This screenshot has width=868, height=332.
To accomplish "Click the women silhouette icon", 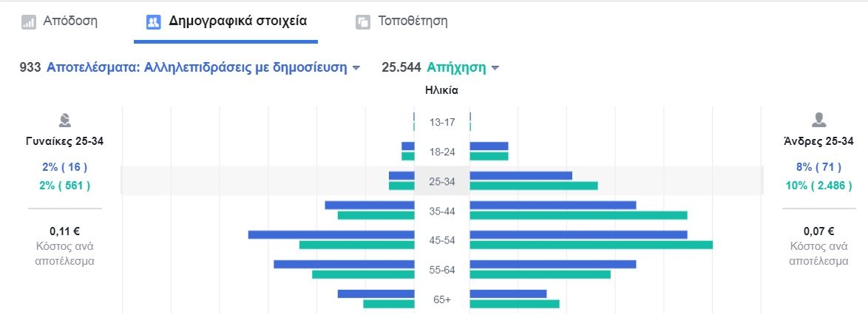I will [65, 121].
